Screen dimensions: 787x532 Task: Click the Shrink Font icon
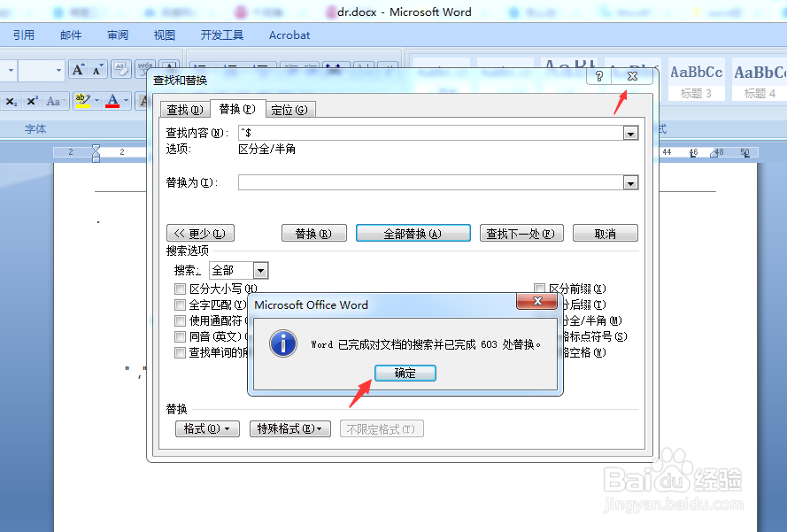pos(97,69)
